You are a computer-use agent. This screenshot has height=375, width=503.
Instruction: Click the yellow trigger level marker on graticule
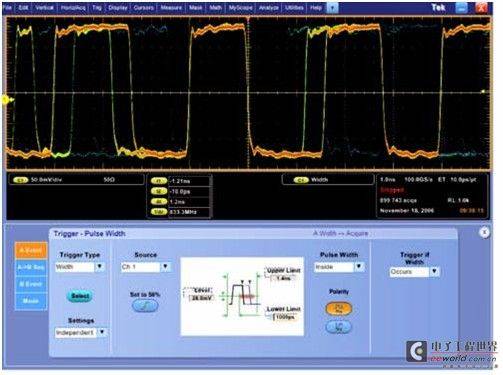click(x=7, y=99)
